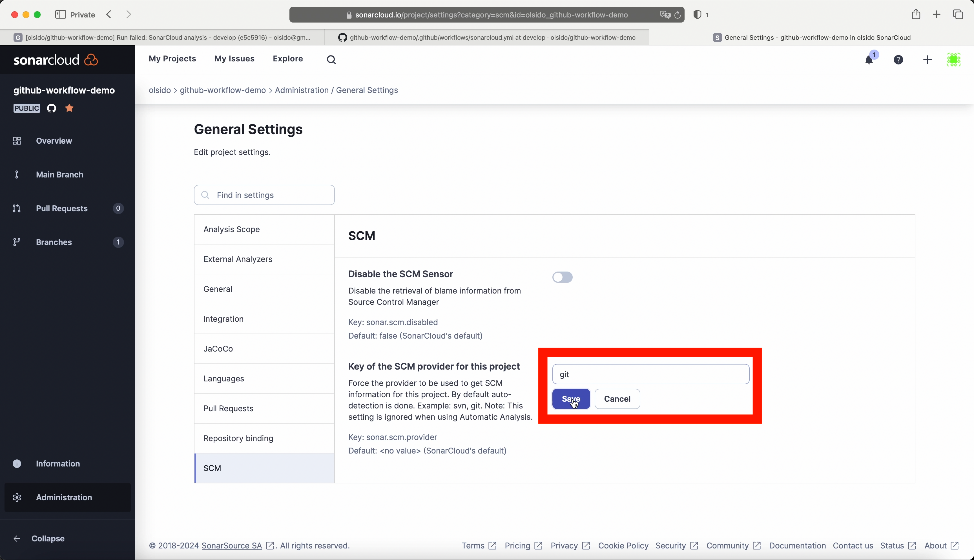The image size is (974, 560).
Task: Click the Safari reload page icon
Action: click(x=678, y=15)
